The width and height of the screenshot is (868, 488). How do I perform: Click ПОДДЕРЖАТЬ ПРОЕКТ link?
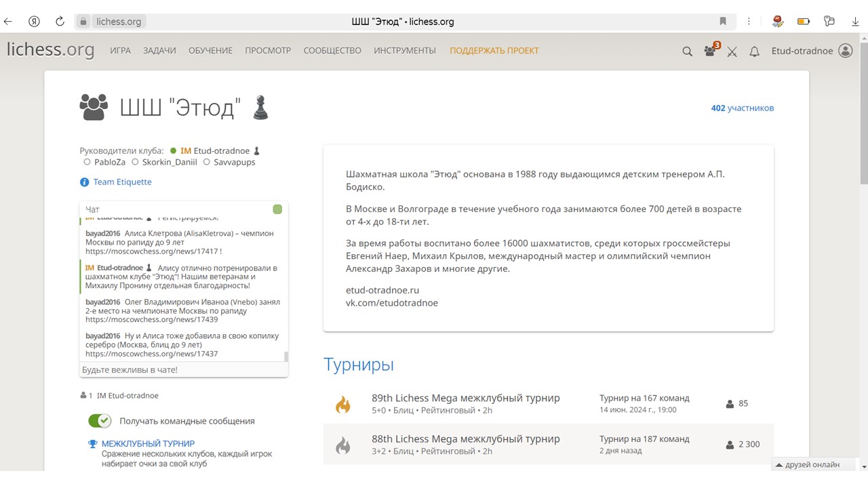point(494,51)
